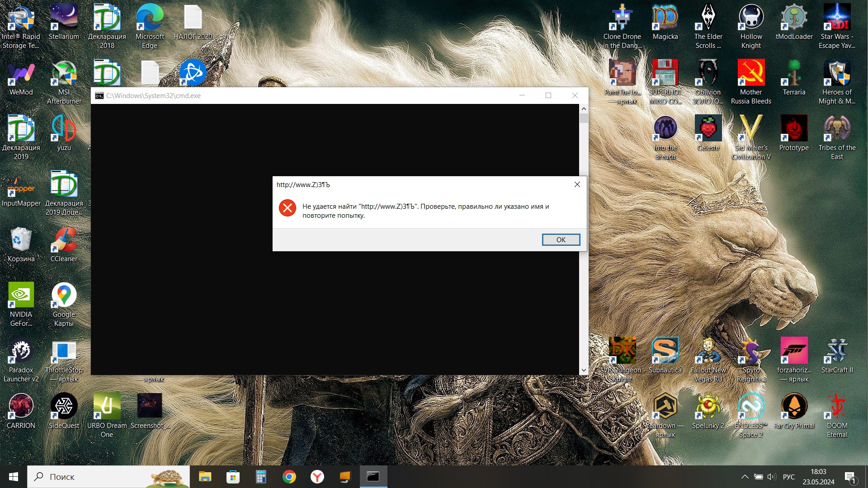Launch Yandex Browser from taskbar
The width and height of the screenshot is (868, 488).
point(317,477)
